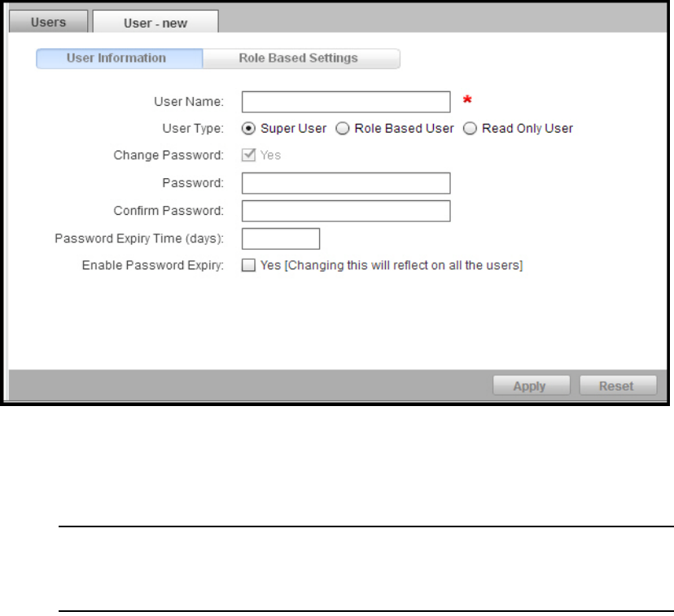This screenshot has width=674, height=616.
Task: Click the 'Password Expiry Time (days):' label
Action: 138,238
